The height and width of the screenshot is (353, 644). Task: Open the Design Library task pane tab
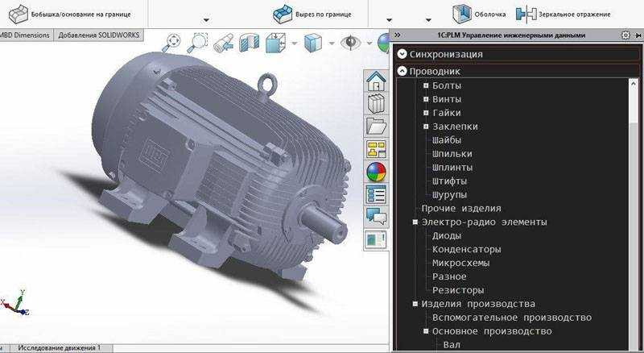376,104
